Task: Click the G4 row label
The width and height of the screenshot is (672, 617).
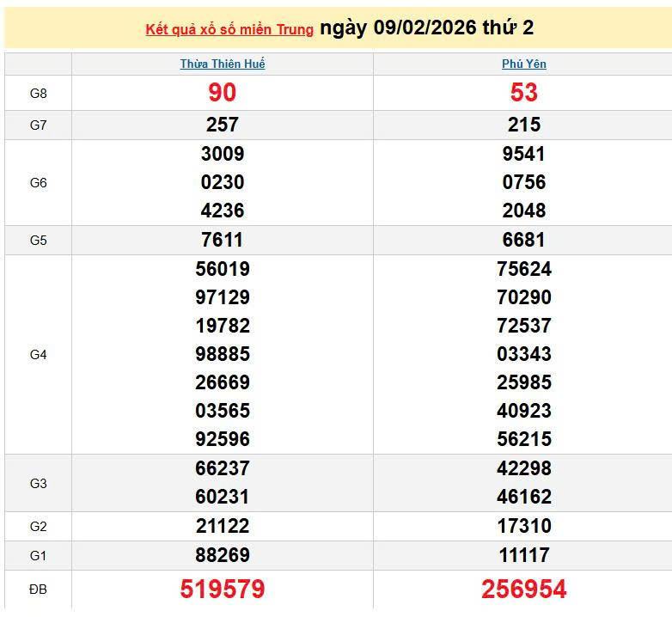Action: pyautogui.click(x=38, y=354)
